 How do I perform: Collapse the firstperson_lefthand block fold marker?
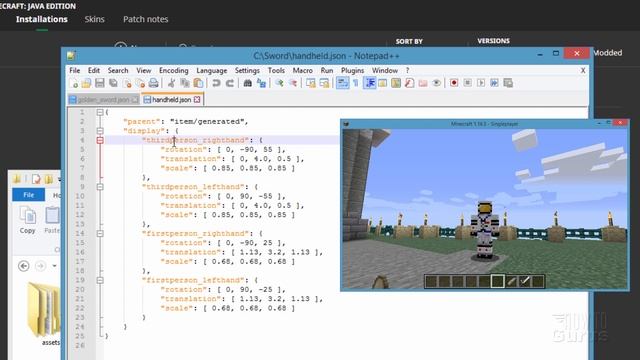pos(100,280)
